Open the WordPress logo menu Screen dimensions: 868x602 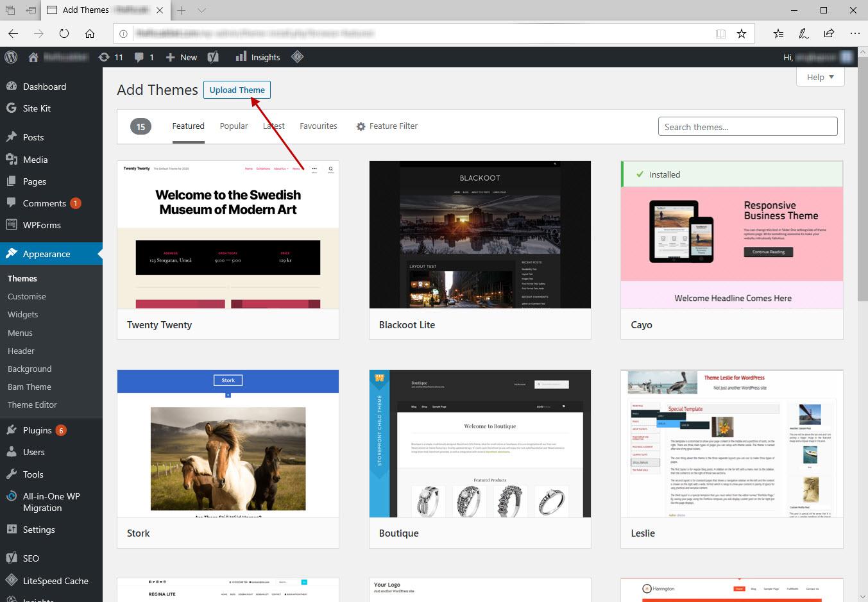pyautogui.click(x=11, y=57)
